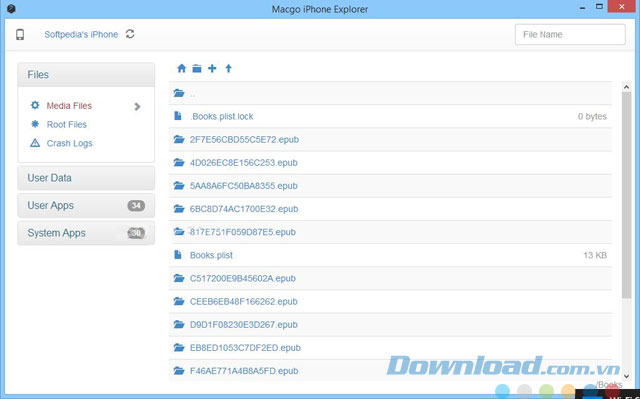This screenshot has width=640, height=399.
Task: Click folder icon of 2F7E56CBD55C5E72.epub
Action: tap(179, 139)
